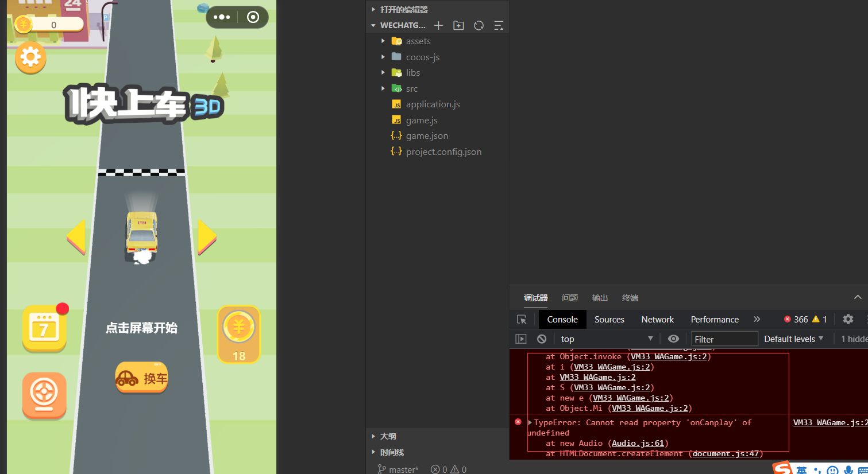The image size is (868, 474).
Task: Activate the inspect element picker tool
Action: 522,320
